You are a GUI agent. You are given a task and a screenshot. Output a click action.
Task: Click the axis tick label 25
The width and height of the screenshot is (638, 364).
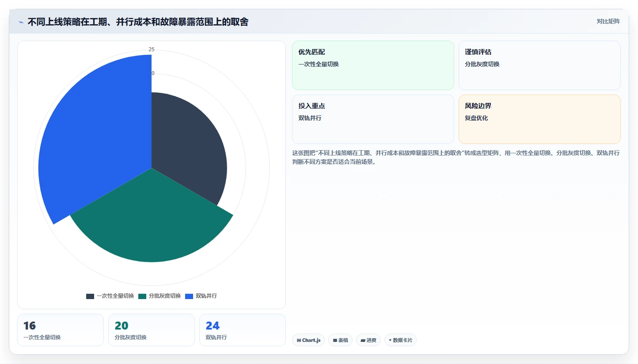152,49
